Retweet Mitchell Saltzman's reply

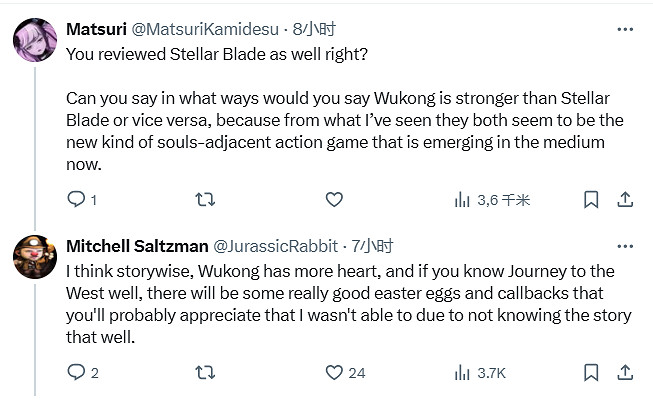click(204, 373)
